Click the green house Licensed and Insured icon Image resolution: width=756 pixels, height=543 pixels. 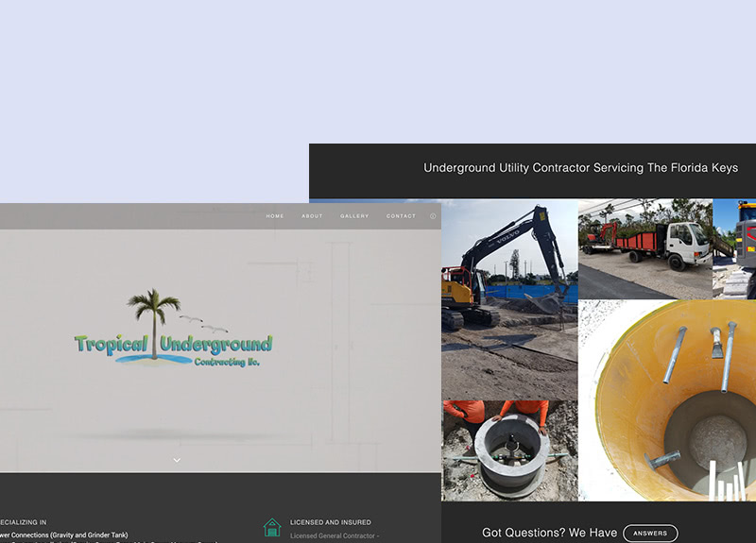click(272, 528)
